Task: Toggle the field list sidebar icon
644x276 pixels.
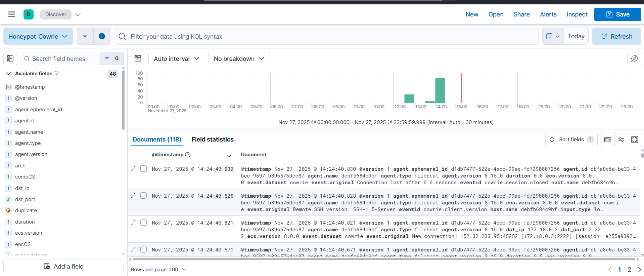Action: click(10, 58)
